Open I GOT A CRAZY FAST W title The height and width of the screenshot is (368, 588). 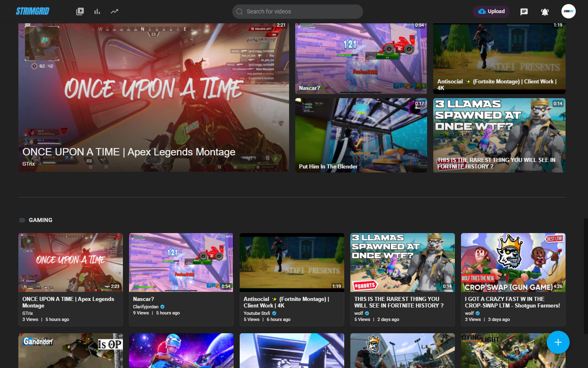pos(512,302)
